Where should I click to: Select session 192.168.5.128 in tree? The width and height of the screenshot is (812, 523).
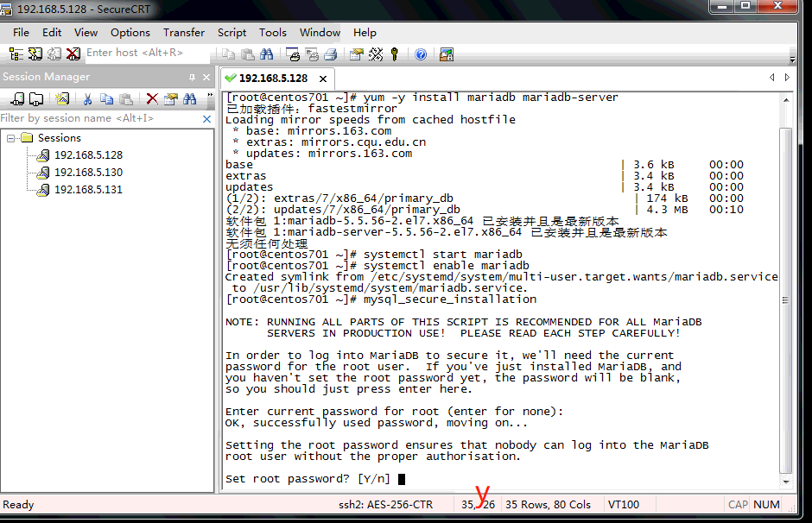[88, 155]
